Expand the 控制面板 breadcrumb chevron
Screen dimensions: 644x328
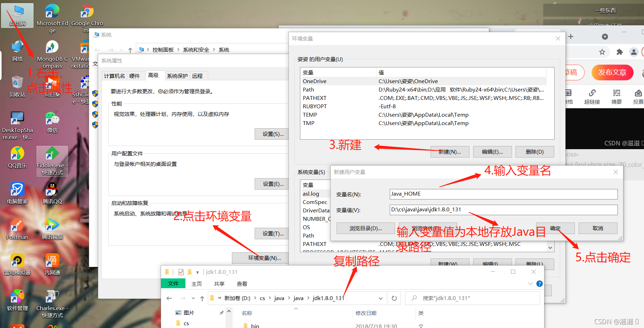pyautogui.click(x=178, y=50)
